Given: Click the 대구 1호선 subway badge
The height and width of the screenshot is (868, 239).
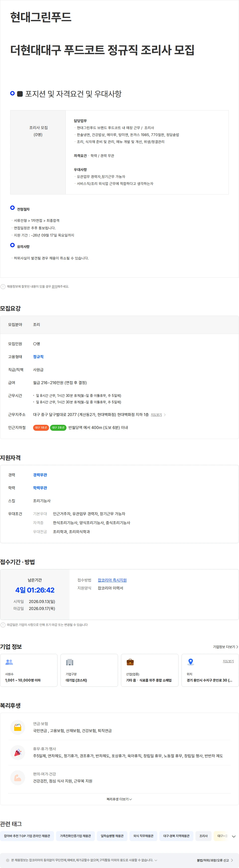Looking at the screenshot, I should [x=41, y=428].
